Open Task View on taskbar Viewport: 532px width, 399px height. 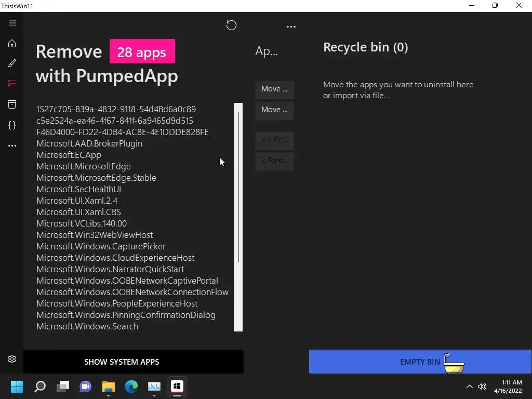(x=63, y=387)
